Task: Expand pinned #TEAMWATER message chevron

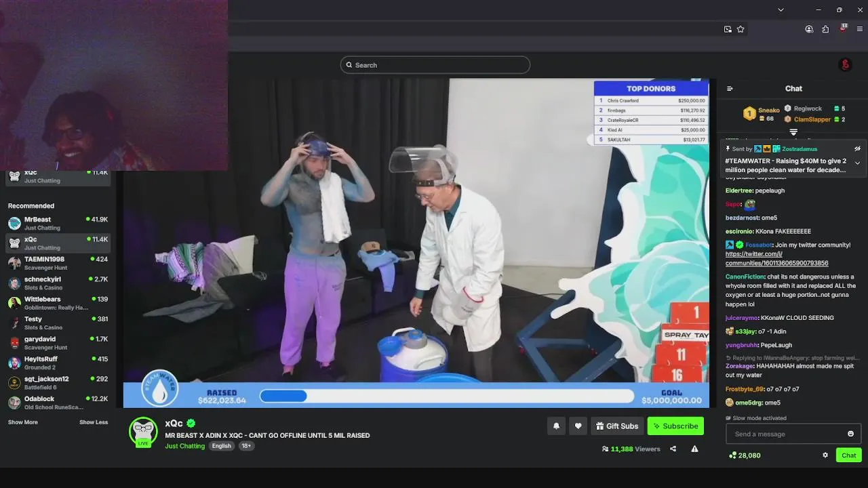Action: [x=857, y=163]
